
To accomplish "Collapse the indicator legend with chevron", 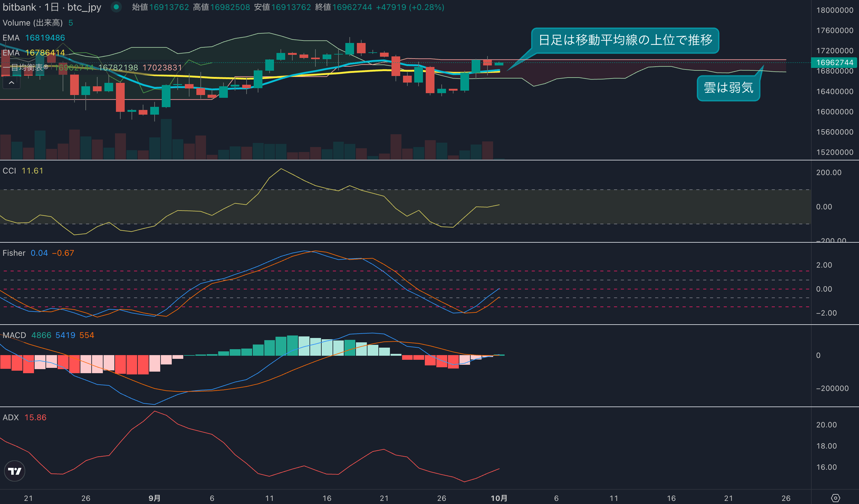I will pyautogui.click(x=11, y=83).
